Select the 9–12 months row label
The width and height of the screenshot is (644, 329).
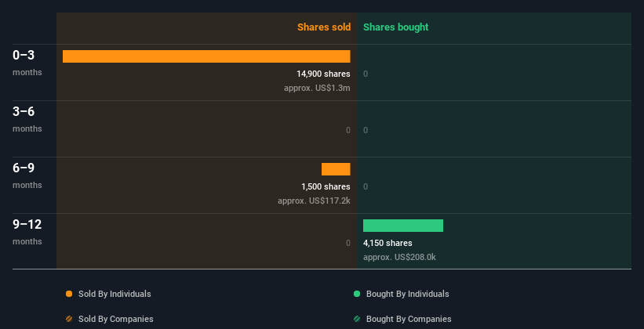tap(27, 232)
